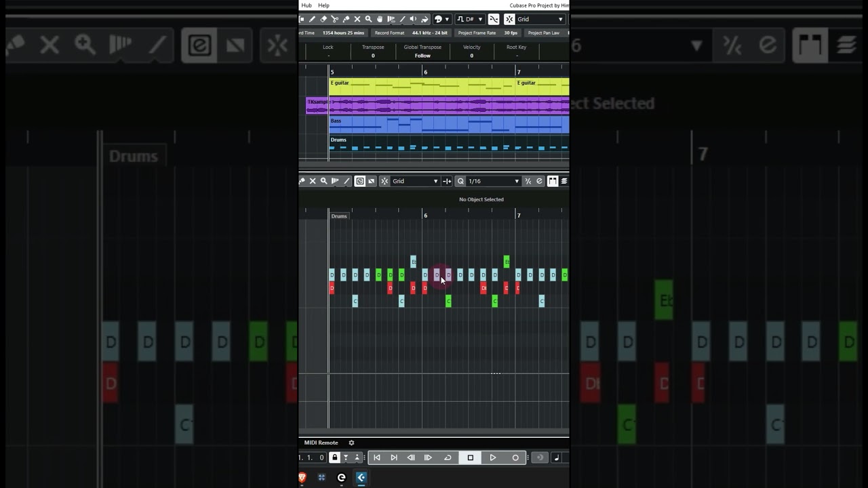The height and width of the screenshot is (488, 868).
Task: Open Quantize Panel e icon
Action: 539,181
